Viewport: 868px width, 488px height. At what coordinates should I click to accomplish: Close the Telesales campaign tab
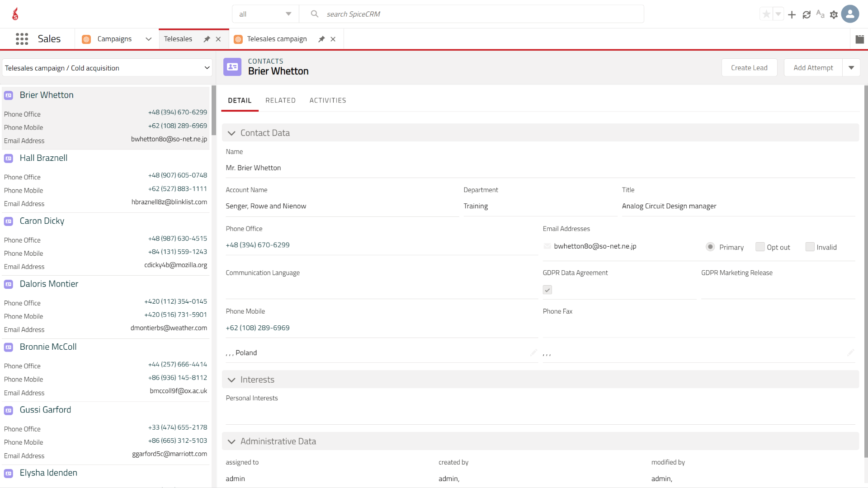333,39
